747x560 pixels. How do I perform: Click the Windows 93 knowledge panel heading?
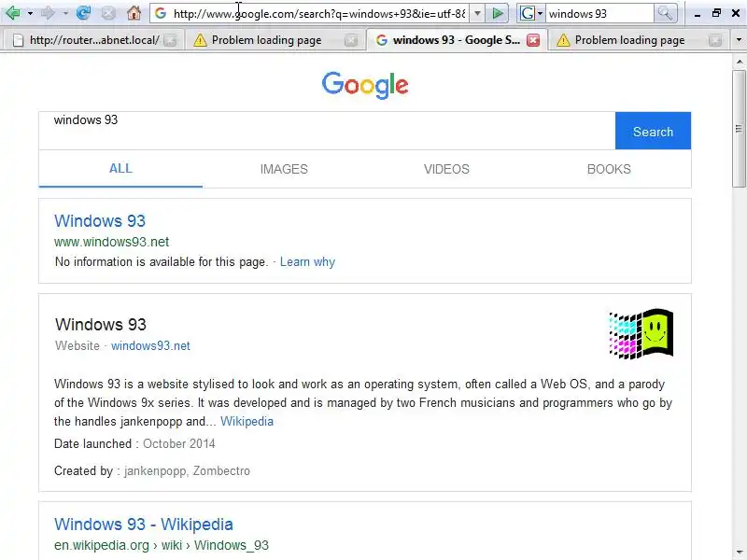(101, 324)
